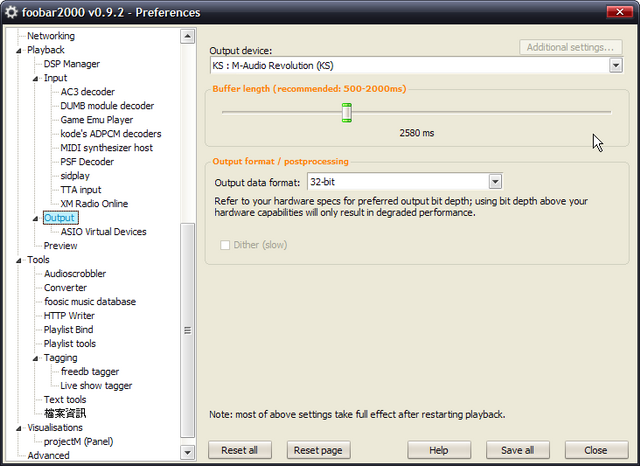
Task: Toggle the Dither (slow) checkbox
Action: (x=225, y=245)
